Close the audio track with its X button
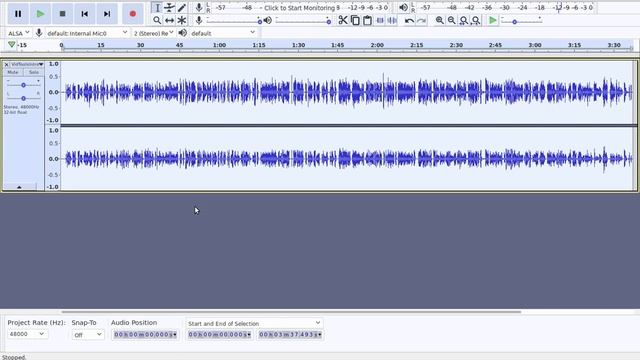The image size is (640, 360). pos(7,64)
